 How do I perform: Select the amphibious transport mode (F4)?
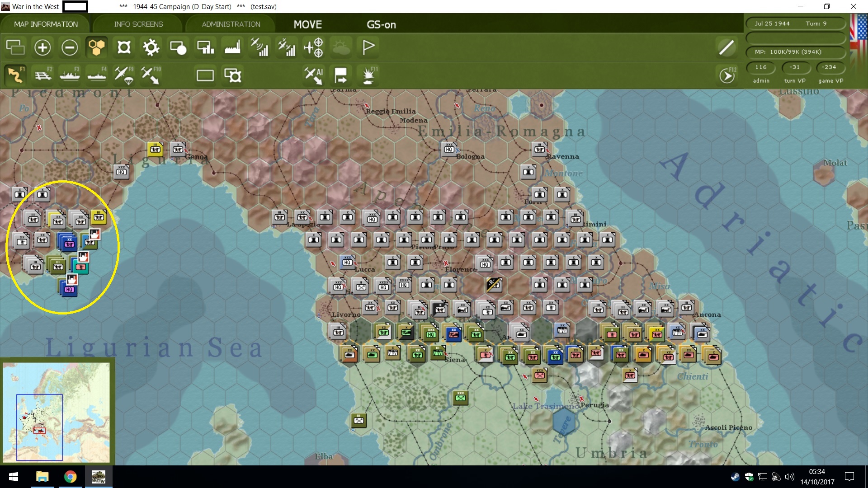(x=97, y=75)
